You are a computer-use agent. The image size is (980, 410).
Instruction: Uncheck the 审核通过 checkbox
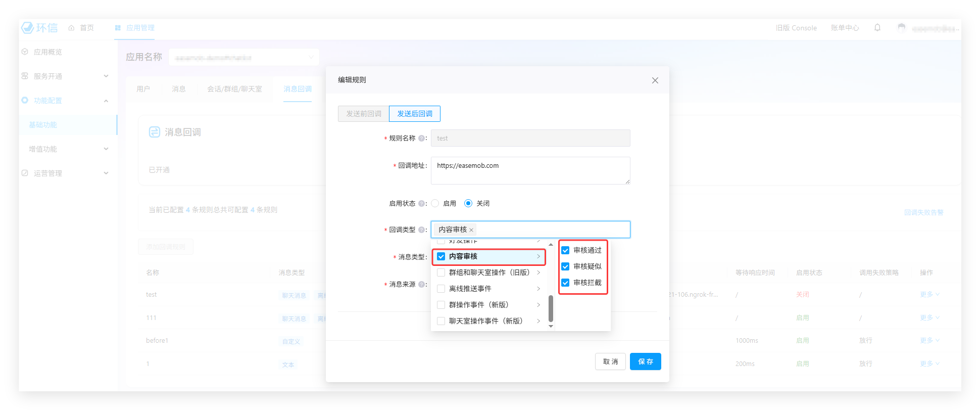coord(565,250)
